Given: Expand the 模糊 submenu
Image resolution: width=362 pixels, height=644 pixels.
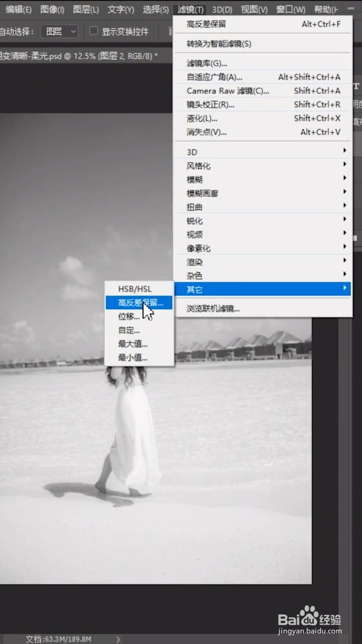Looking at the screenshot, I should click(x=263, y=180).
